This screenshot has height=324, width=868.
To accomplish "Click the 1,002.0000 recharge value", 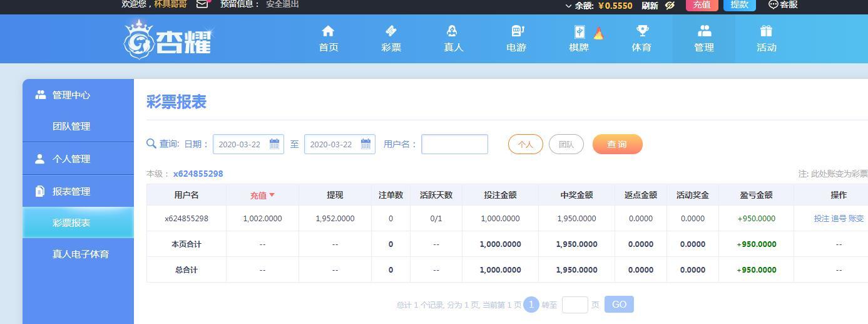I will [x=262, y=219].
